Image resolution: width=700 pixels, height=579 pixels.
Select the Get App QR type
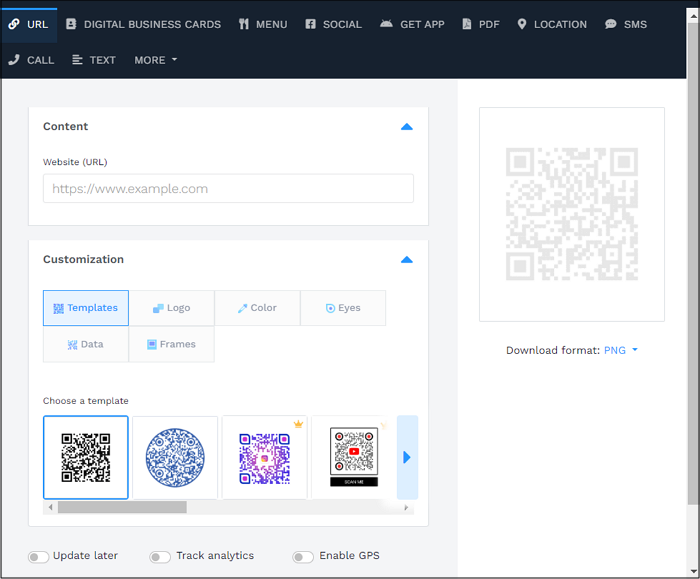coord(412,24)
